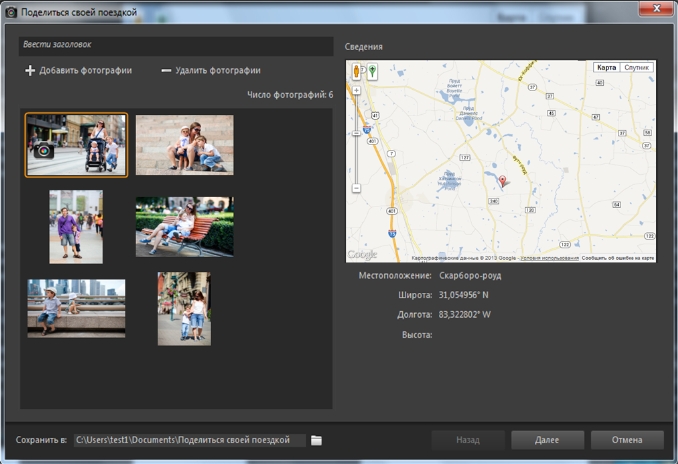678x464 pixels.
Task: Zoom in with the map plus button
Action: [357, 90]
